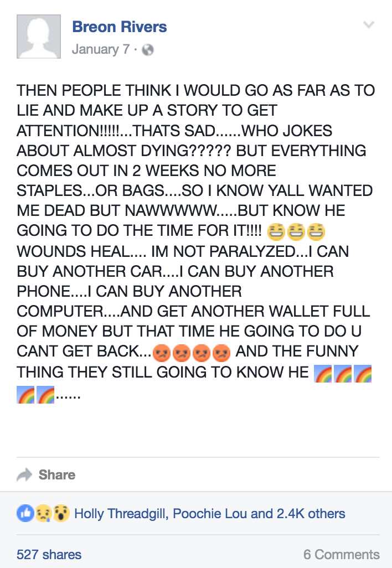Click the last rainbow emoji before the dots
This screenshot has width=392, height=568.
45,395
